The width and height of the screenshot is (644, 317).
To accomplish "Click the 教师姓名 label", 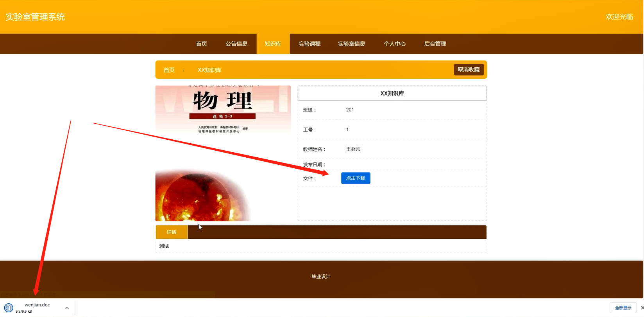I will pyautogui.click(x=315, y=149).
